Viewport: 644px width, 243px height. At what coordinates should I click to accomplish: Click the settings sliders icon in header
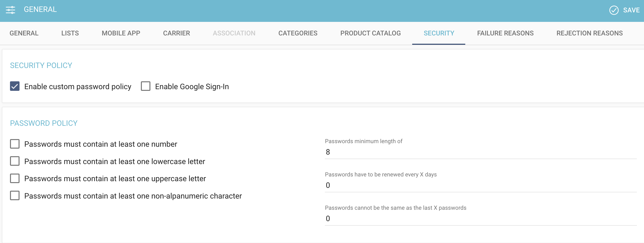tap(10, 10)
